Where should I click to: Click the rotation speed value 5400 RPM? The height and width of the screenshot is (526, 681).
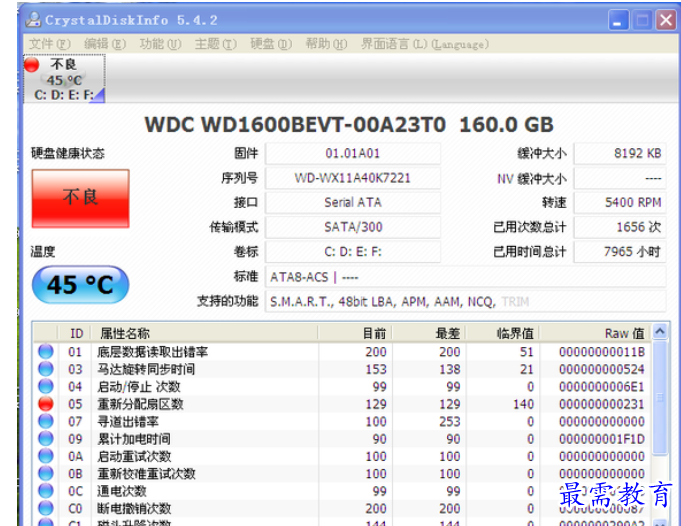620,202
